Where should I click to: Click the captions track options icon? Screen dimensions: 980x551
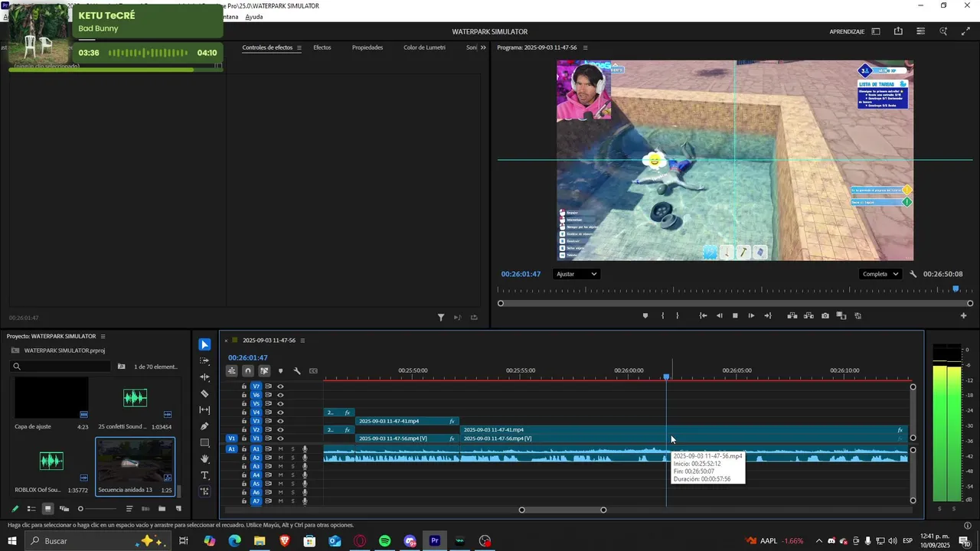pos(313,371)
